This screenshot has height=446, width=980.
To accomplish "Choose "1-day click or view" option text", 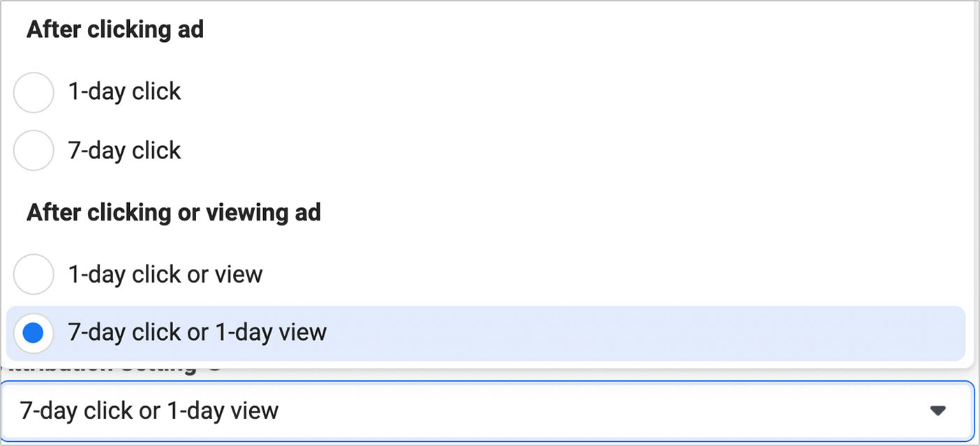I will click(x=165, y=274).
